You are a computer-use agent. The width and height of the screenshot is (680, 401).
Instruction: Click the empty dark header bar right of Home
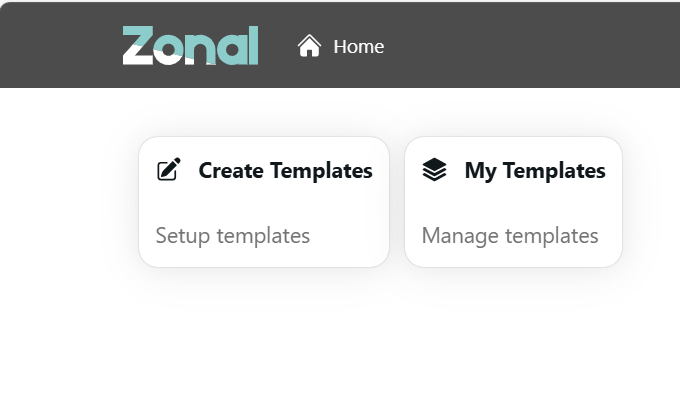pyautogui.click(x=530, y=46)
